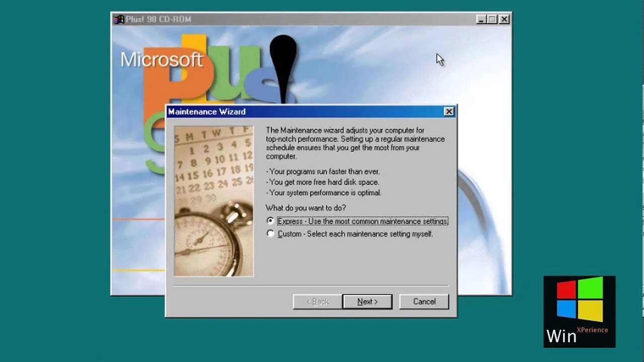Close the Plus! 98 CD-ROM window
The width and height of the screenshot is (644, 362).
[504, 20]
